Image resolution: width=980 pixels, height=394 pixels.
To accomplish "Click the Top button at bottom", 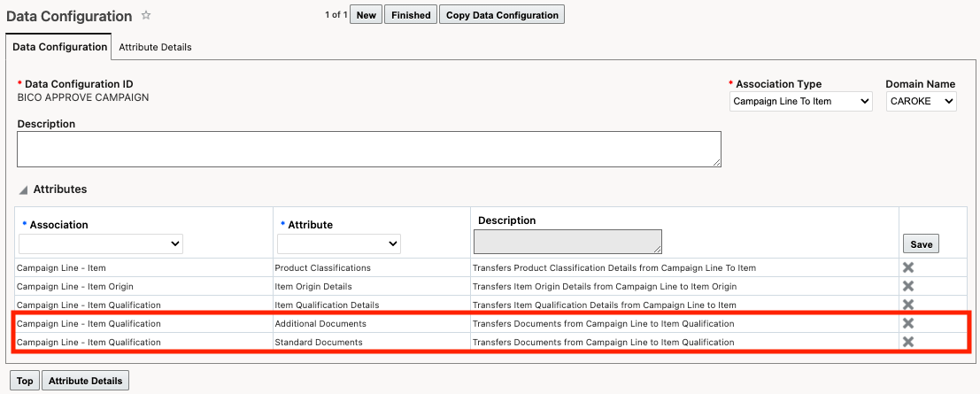I will click(x=25, y=381).
